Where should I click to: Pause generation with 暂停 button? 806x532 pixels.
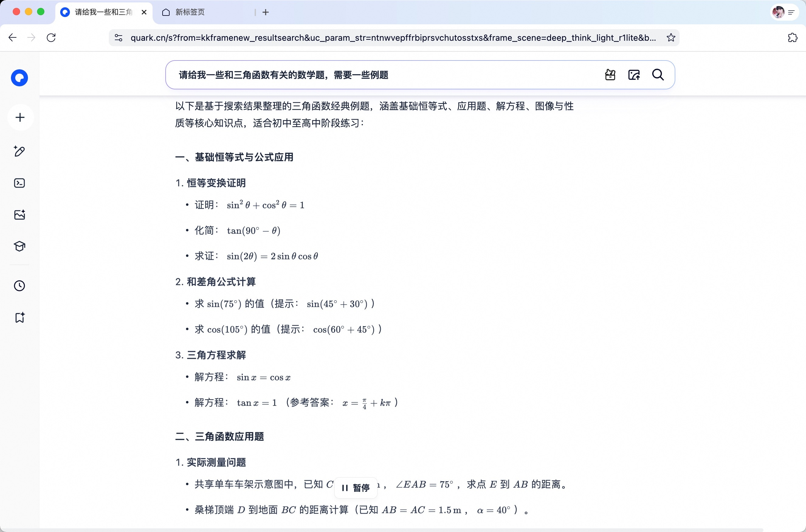pyautogui.click(x=356, y=488)
